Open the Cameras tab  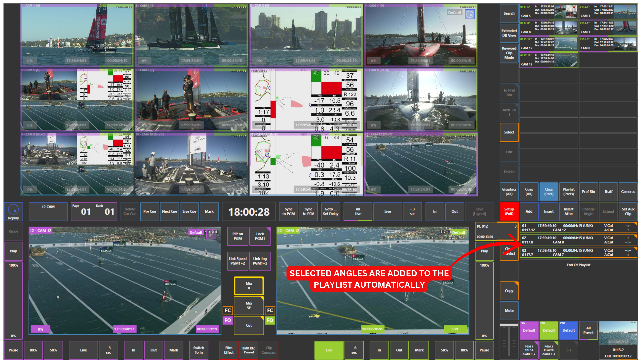628,192
